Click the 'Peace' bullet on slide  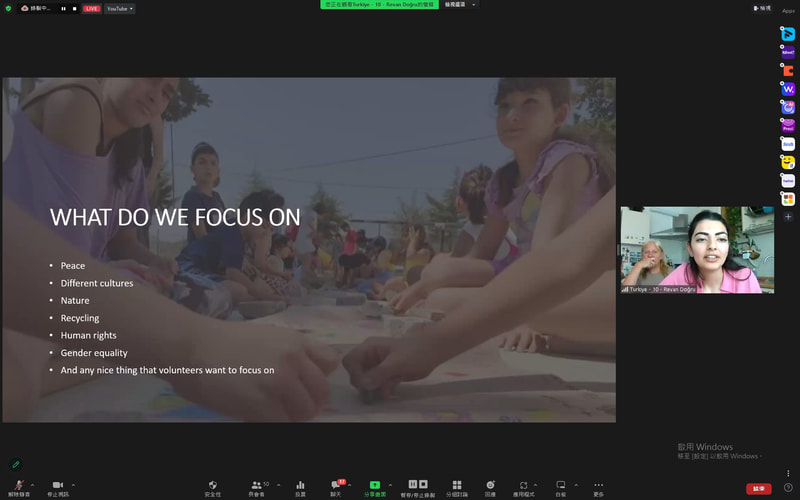[73, 266]
